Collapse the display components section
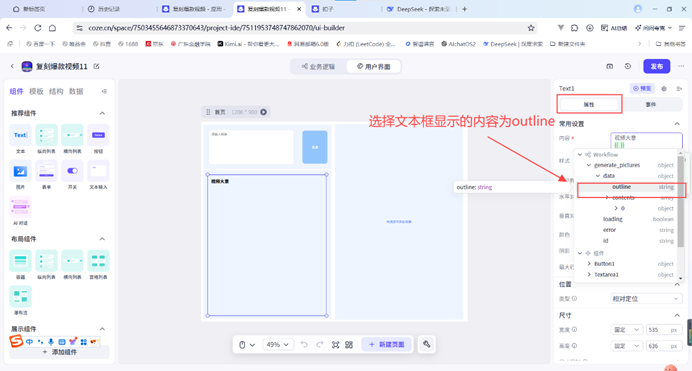The width and height of the screenshot is (692, 371). coord(102,329)
